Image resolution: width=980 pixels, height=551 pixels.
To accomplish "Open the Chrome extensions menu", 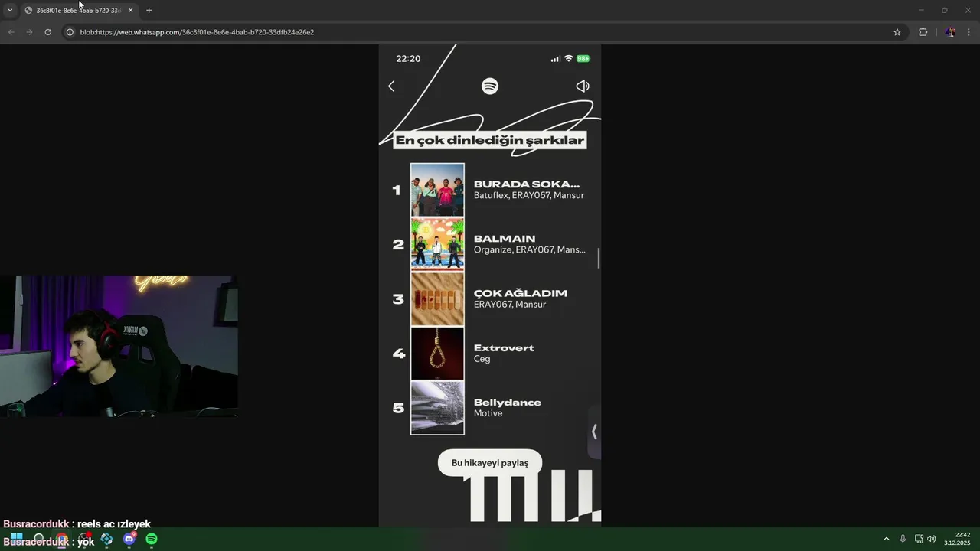I will 923,32.
